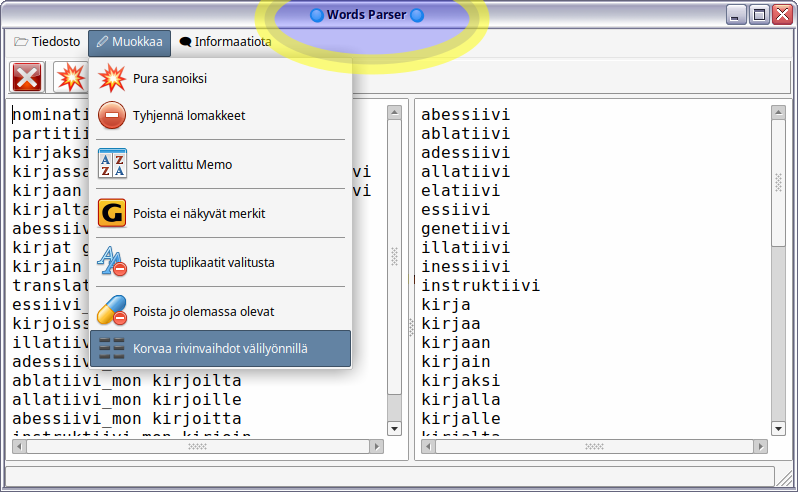Click left arrow of left memo horizontal scrollbar
Screen dimensions: 798x492
click(x=19, y=447)
